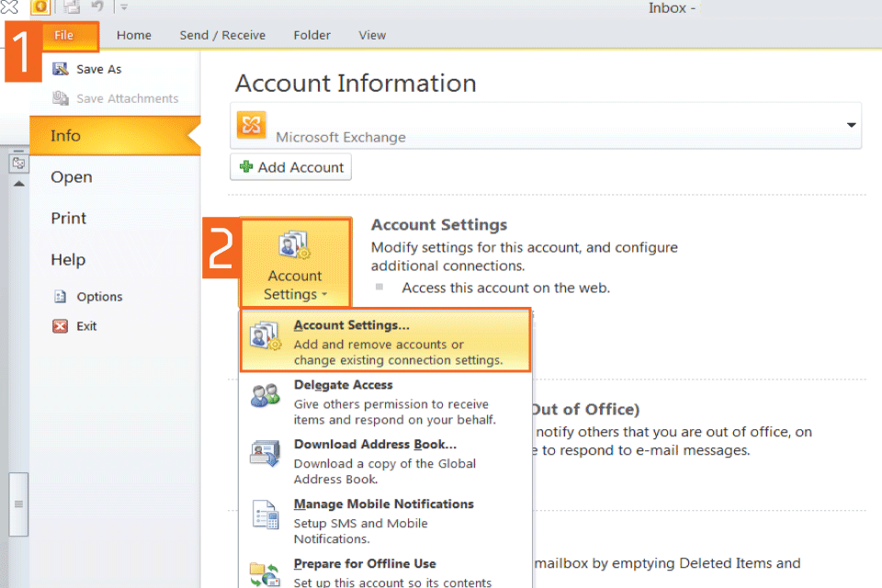Click the Download Address Book icon
Viewport: 882px width, 588px height.
265,455
